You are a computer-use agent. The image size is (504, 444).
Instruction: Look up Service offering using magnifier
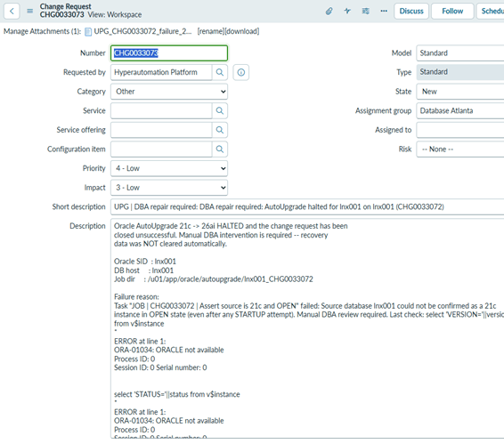220,130
